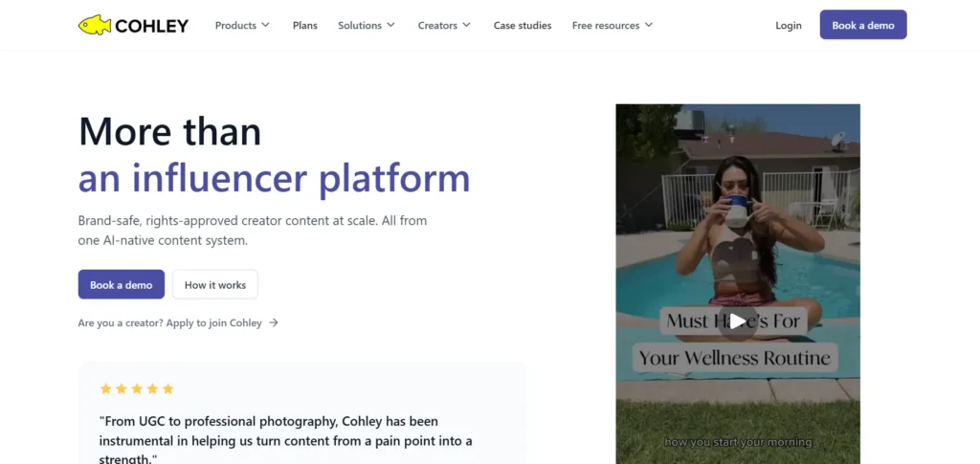Click the testimonial quote text
The width and height of the screenshot is (980, 464).
tap(285, 440)
